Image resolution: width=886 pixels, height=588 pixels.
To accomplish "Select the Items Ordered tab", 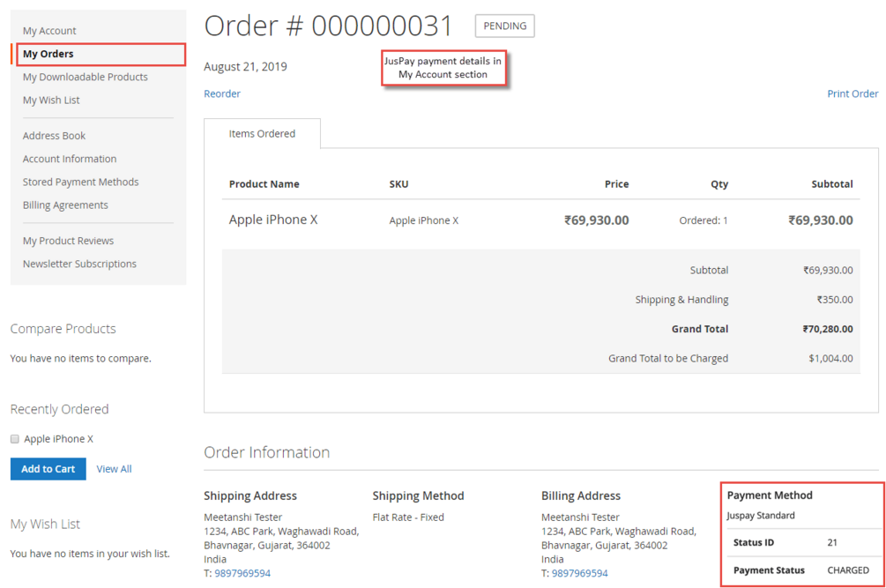I will tap(262, 134).
